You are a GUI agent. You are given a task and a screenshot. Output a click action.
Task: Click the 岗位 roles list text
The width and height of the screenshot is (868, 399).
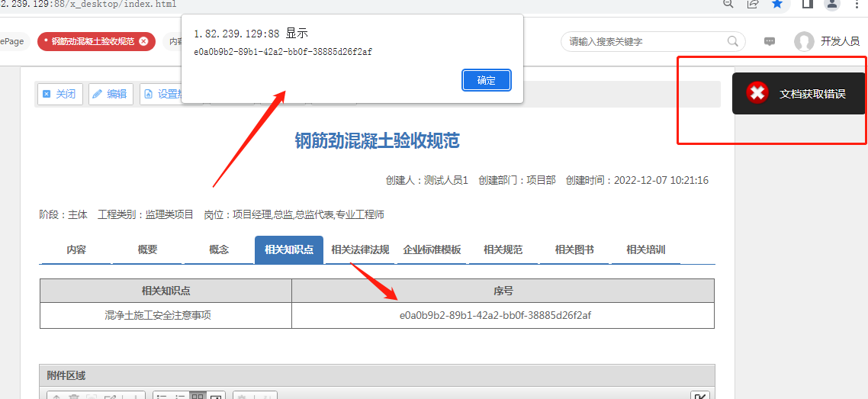[x=294, y=214]
